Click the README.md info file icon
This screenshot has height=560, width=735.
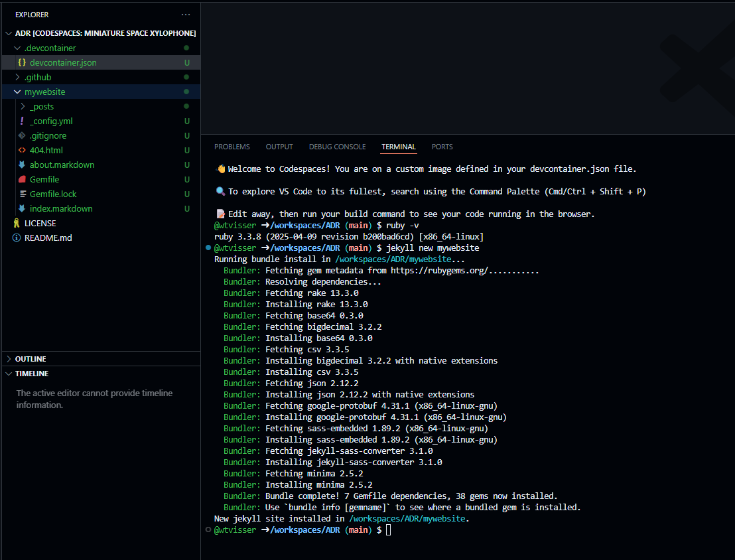pos(17,238)
